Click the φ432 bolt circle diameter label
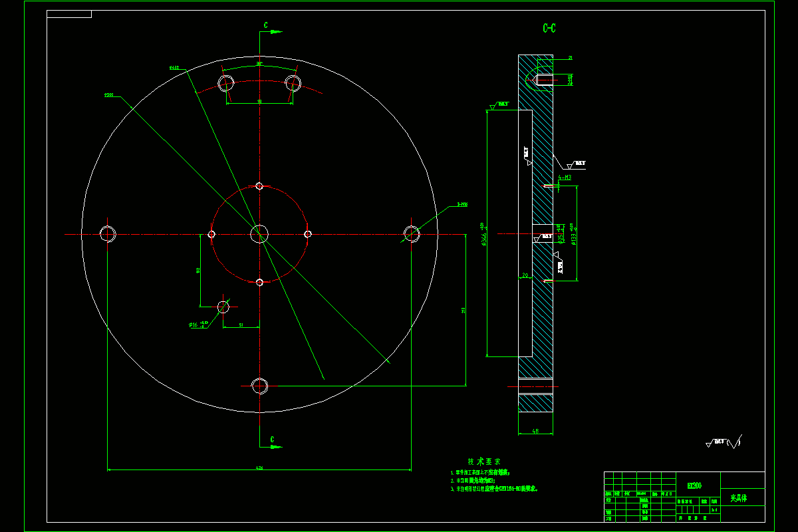The width and height of the screenshot is (798, 532). tap(174, 68)
